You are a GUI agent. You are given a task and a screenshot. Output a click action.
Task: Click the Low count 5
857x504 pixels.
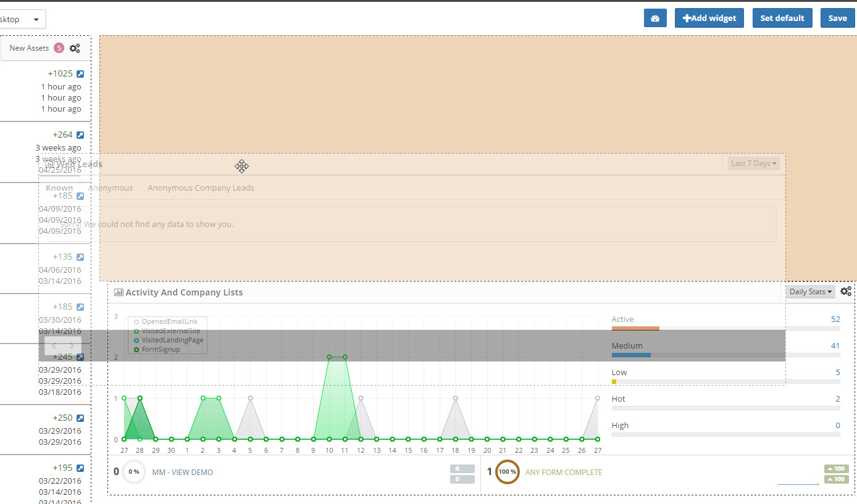point(838,373)
